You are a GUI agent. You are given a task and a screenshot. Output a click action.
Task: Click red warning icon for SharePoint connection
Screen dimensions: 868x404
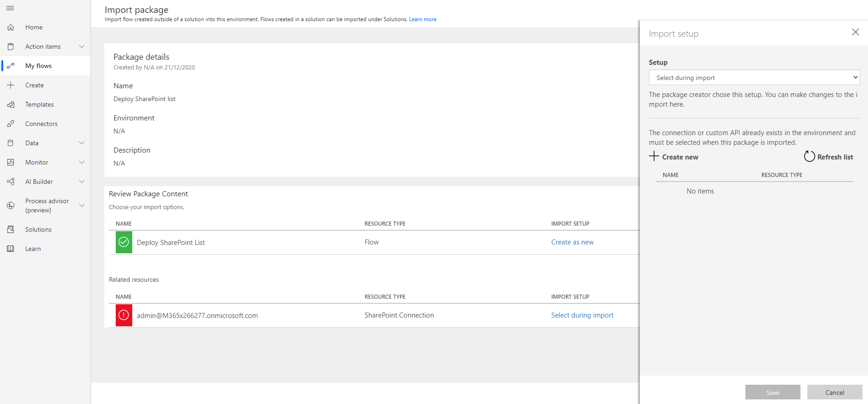[124, 315]
